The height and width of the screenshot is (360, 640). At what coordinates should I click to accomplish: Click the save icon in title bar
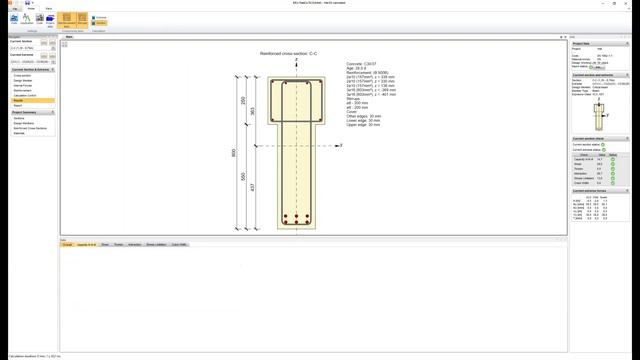click(27, 3)
